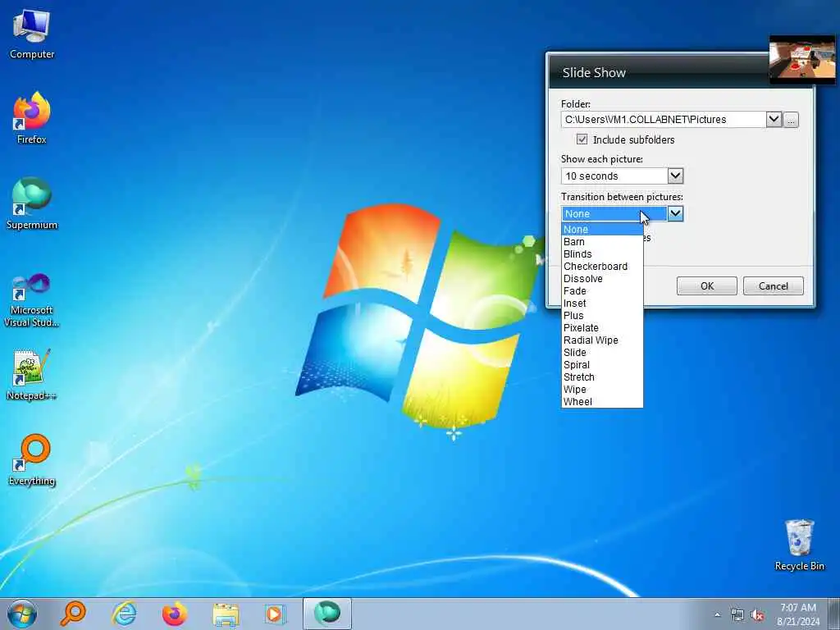Choose the Fade transition
The width and height of the screenshot is (840, 630).
602,291
